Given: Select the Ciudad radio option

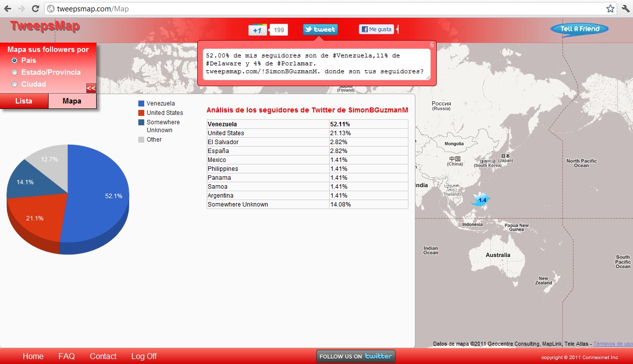Looking at the screenshot, I should [x=14, y=84].
